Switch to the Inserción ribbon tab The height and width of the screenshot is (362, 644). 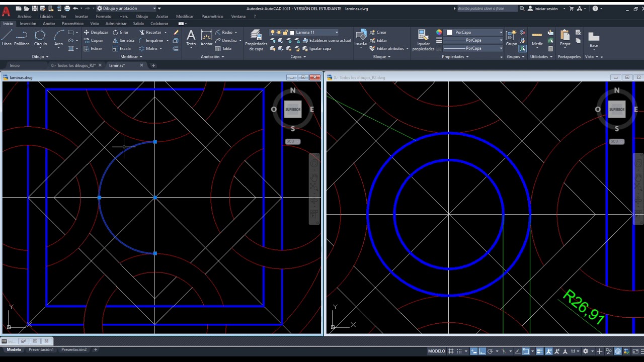pyautogui.click(x=28, y=24)
